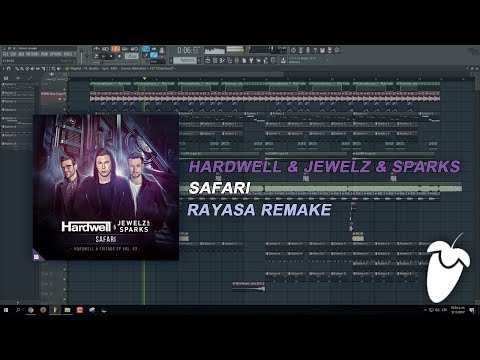Open the playlist options arrow menu

(x=4, y=69)
